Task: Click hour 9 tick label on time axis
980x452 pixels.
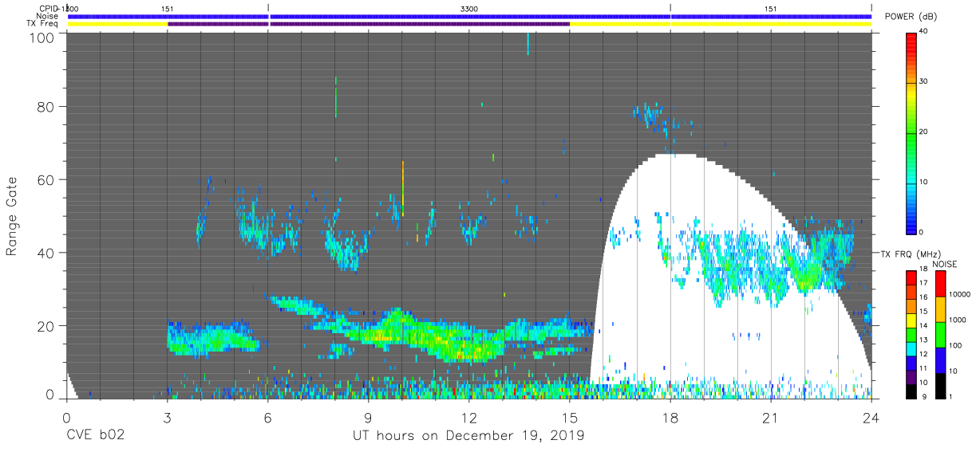Action: [x=368, y=417]
